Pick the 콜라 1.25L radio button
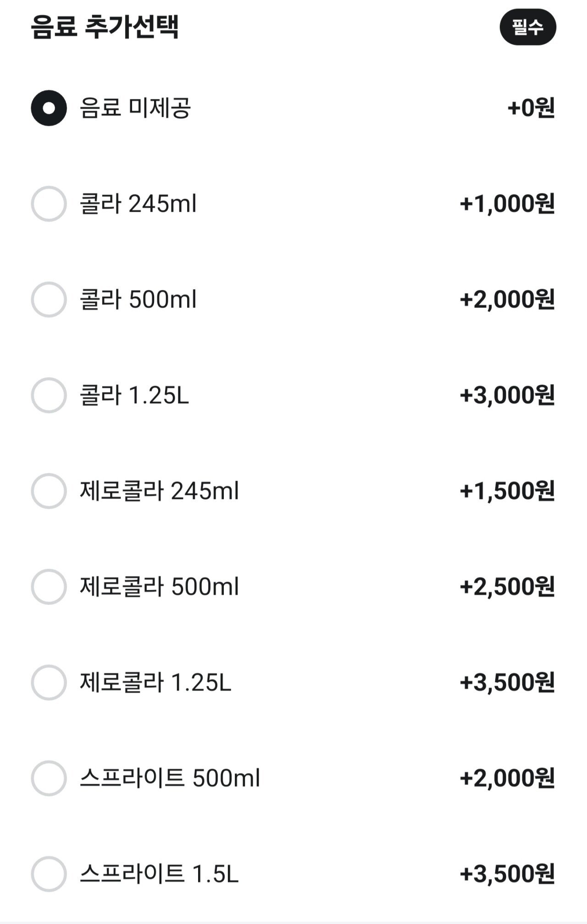This screenshot has width=587, height=924. point(49,395)
